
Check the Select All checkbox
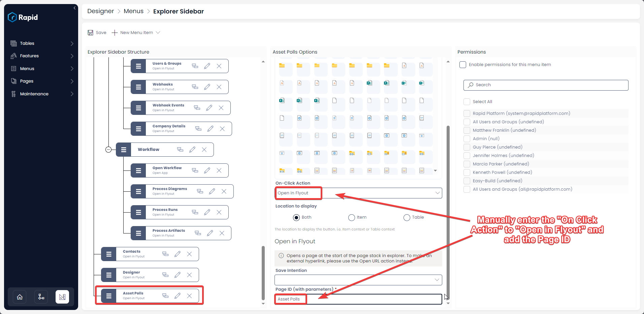[x=467, y=102]
